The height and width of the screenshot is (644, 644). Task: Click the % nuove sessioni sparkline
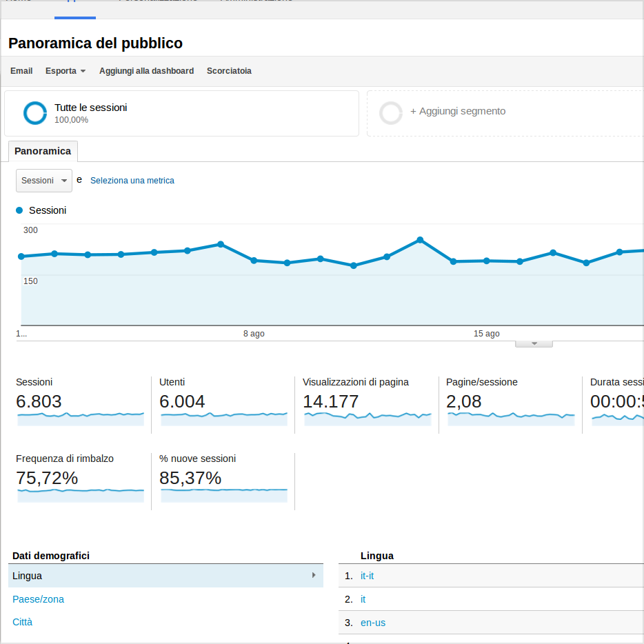(x=224, y=495)
